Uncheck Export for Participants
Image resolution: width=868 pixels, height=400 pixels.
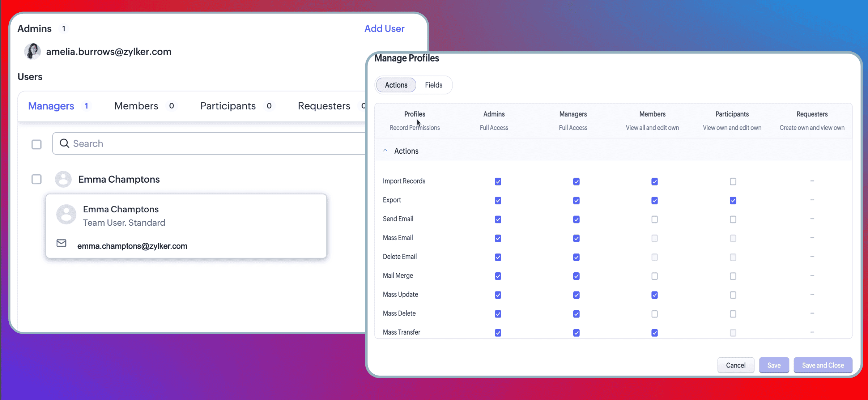click(x=733, y=200)
